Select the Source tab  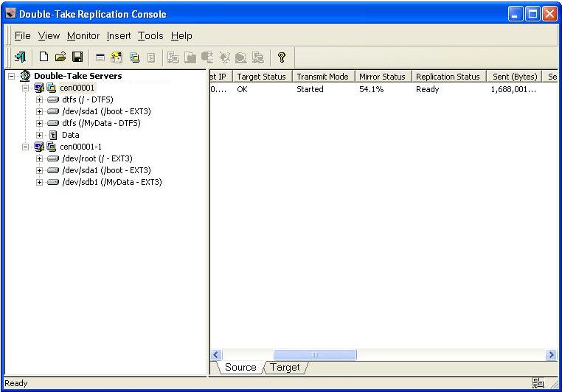point(240,367)
